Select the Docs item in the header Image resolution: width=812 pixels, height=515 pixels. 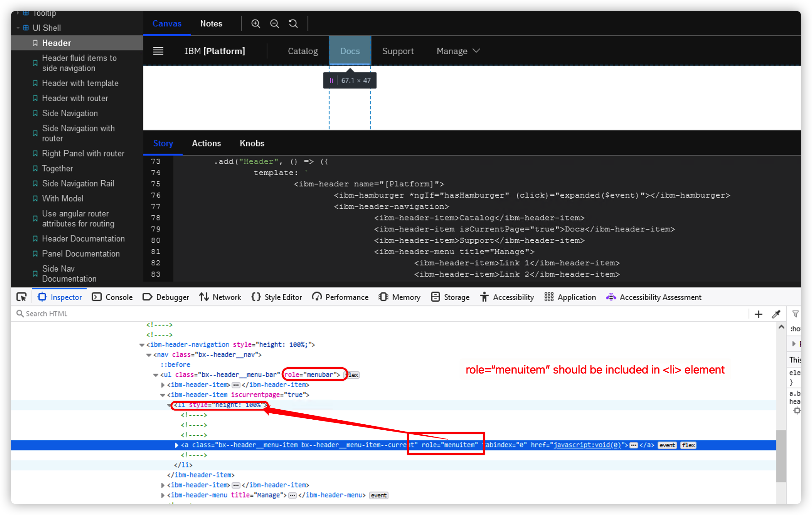pos(350,50)
